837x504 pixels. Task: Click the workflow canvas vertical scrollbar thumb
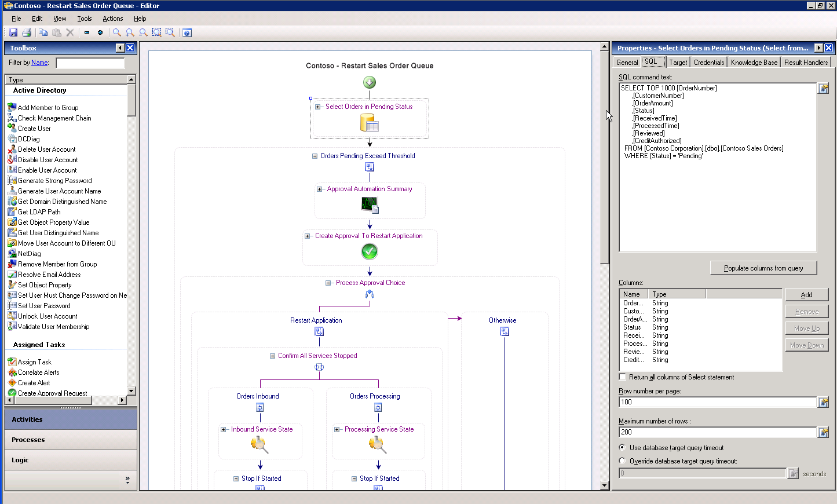pos(605,156)
